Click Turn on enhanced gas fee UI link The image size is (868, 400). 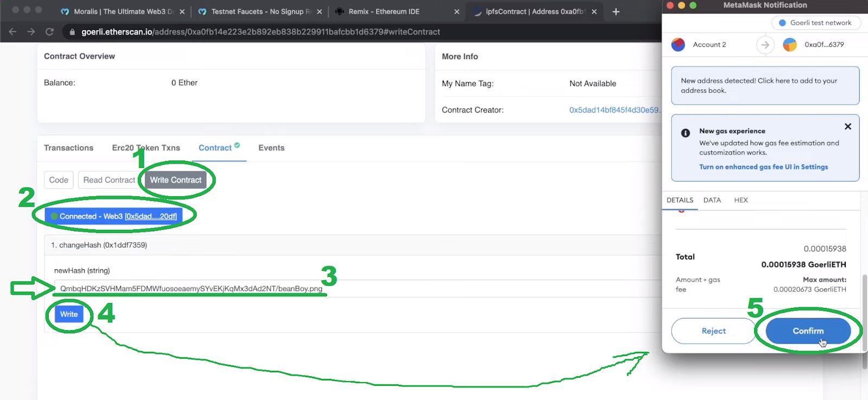coord(763,167)
